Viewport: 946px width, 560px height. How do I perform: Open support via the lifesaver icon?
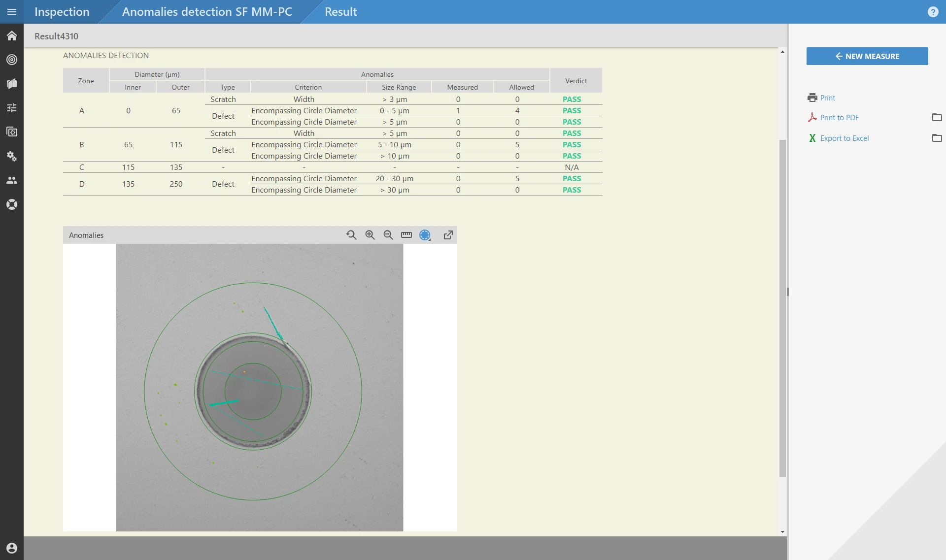12,204
